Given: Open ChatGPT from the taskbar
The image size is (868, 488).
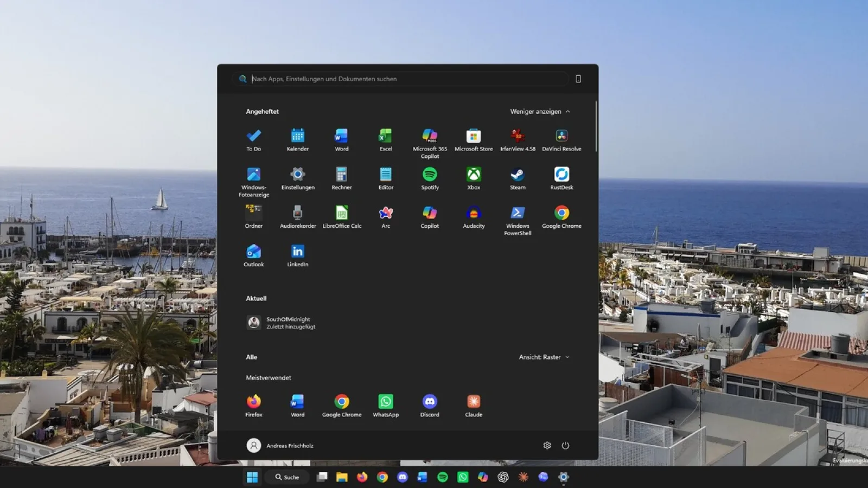Looking at the screenshot, I should 503,477.
